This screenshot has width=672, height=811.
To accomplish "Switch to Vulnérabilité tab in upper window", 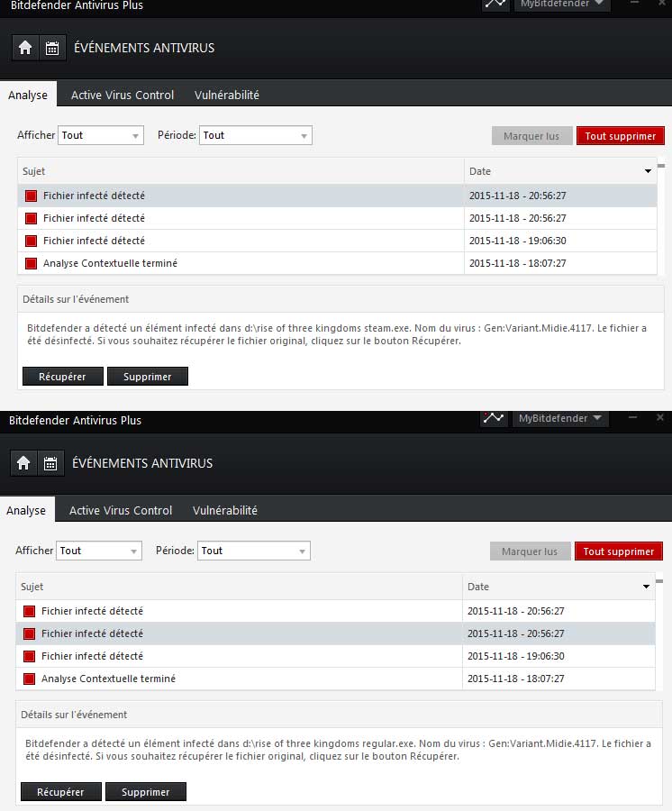I will [227, 95].
